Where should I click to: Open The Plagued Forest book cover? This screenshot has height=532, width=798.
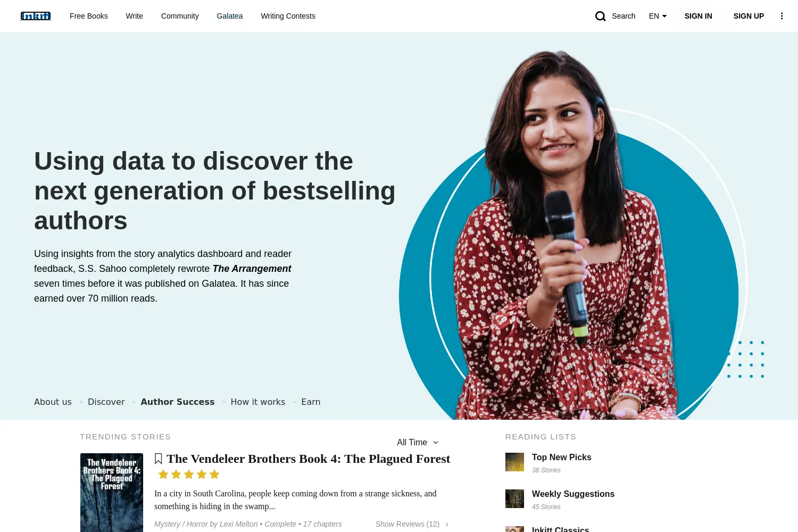click(112, 493)
